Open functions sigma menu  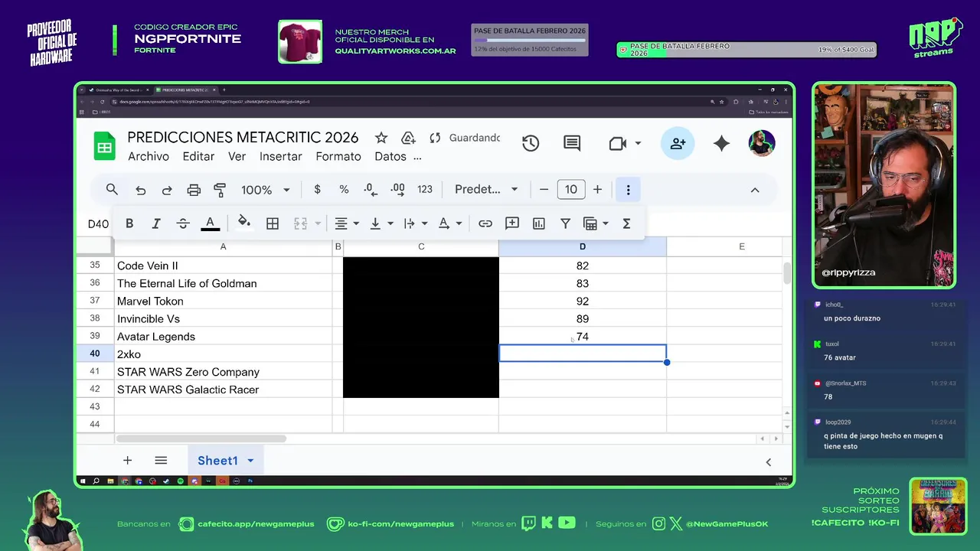[626, 223]
